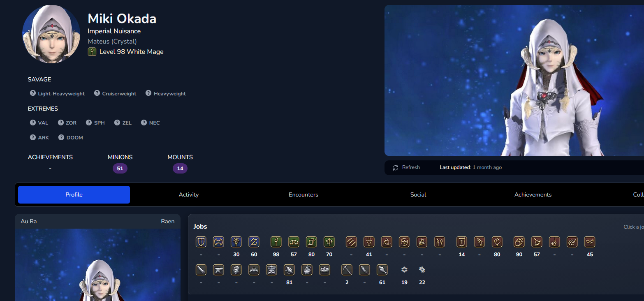Select the Machinist gun job icon
Image resolution: width=644 pixels, height=301 pixels.
(480, 242)
